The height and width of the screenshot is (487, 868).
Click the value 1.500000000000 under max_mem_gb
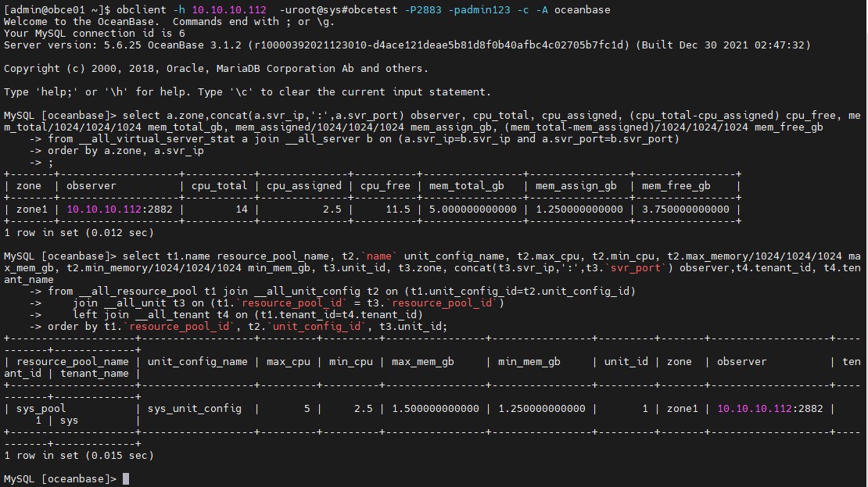(435, 409)
